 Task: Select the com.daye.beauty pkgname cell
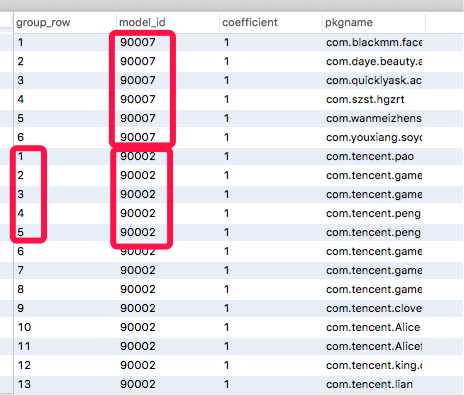pyautogui.click(x=374, y=61)
